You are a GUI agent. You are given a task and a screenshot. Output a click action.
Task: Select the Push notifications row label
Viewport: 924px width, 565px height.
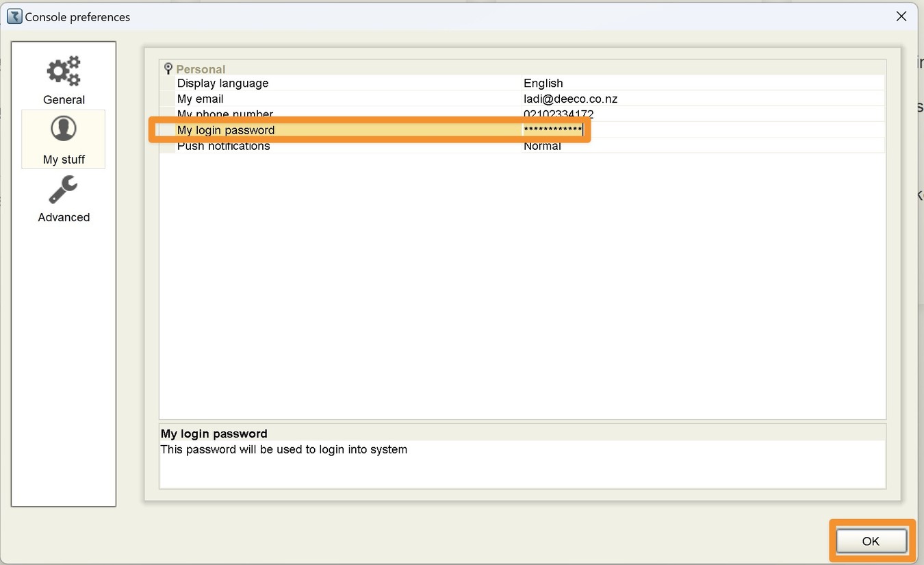pos(223,146)
